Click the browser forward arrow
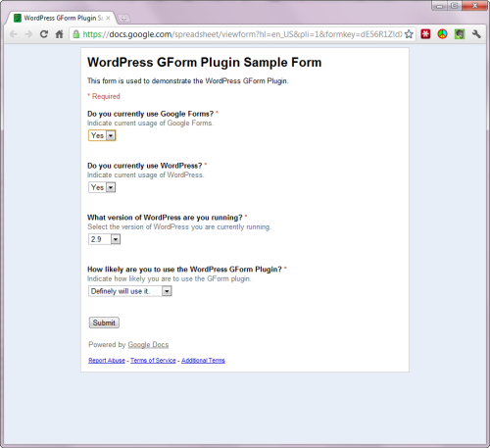Image resolution: width=490 pixels, height=448 pixels. [x=28, y=34]
